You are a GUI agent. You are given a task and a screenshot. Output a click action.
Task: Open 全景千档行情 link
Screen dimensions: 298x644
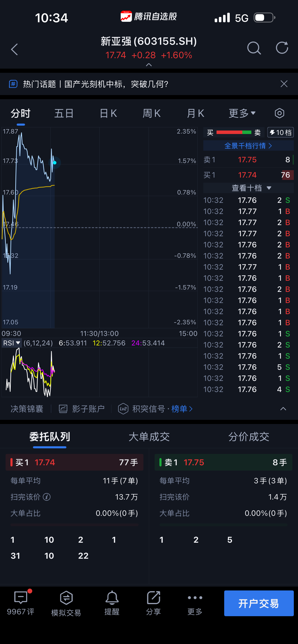click(248, 146)
